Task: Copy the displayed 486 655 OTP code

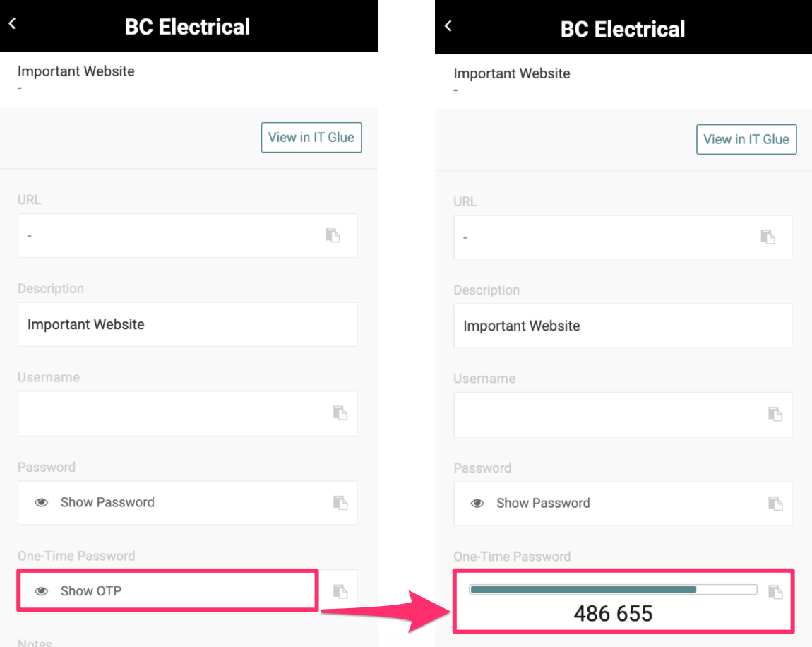Action: tap(775, 591)
